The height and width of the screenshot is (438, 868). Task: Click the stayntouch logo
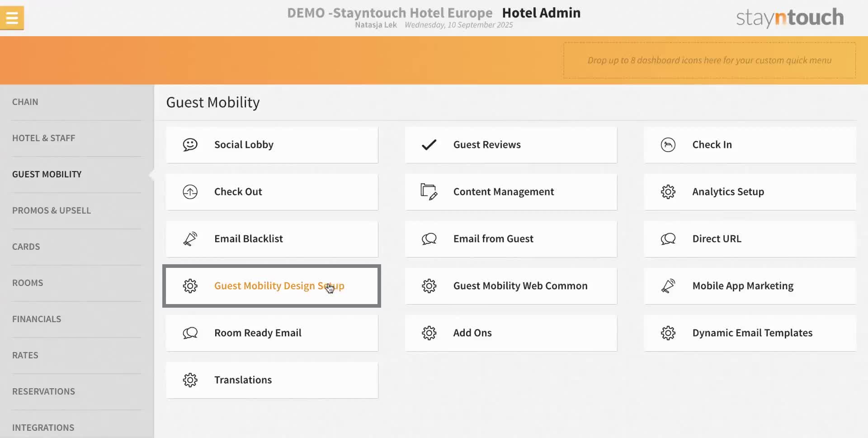point(790,18)
